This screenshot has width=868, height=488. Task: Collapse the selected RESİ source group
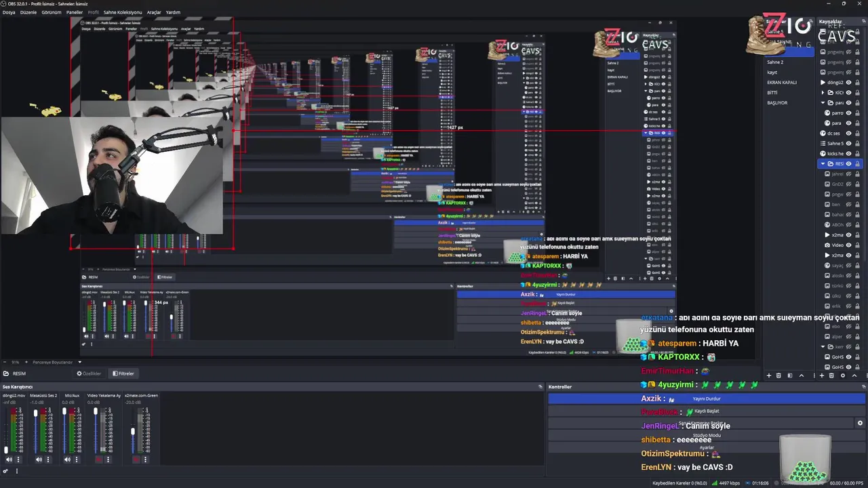823,164
